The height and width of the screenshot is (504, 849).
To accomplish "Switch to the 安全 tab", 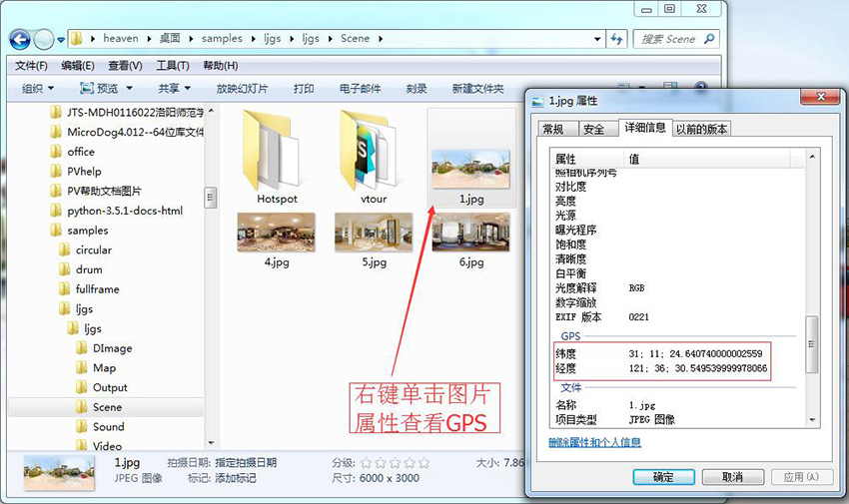I will pos(593,129).
